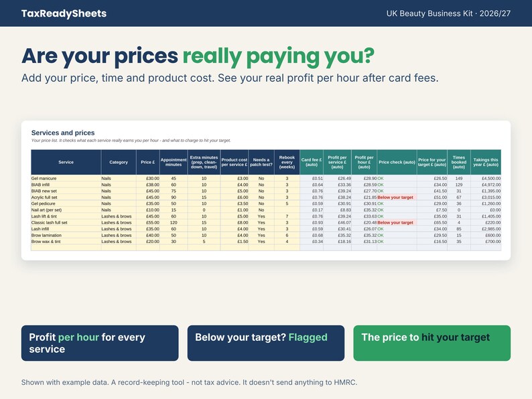532x399 pixels.
Task: Select the 'Profit per service £ (auto)' header
Action: pyautogui.click(x=337, y=162)
